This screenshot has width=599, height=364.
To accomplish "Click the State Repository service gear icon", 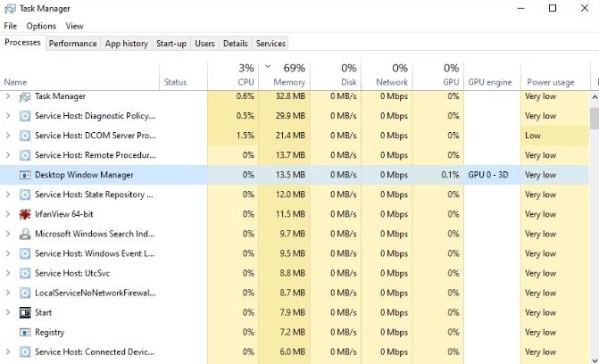I will pyautogui.click(x=25, y=194).
